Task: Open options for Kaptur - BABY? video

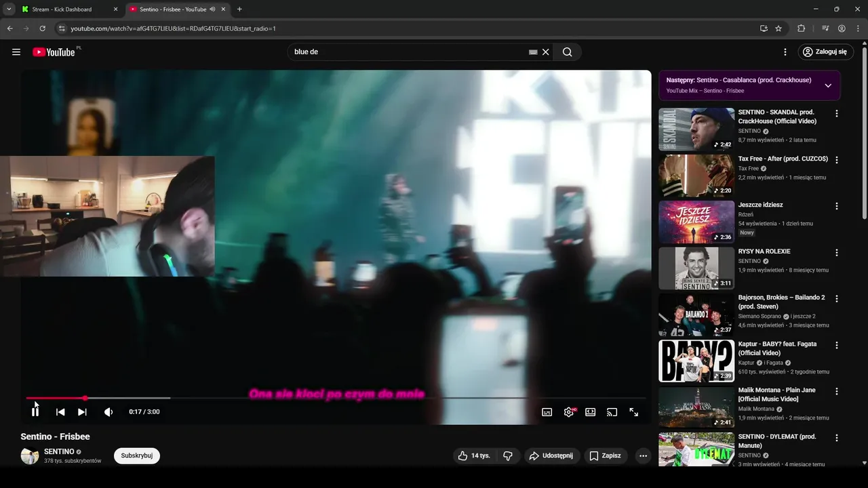Action: tap(837, 345)
